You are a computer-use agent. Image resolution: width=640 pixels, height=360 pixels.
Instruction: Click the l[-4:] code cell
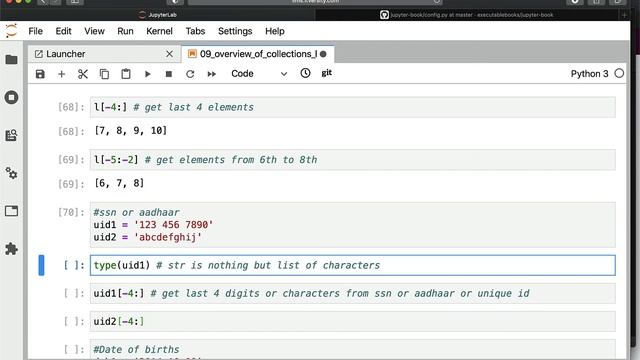tap(353, 107)
